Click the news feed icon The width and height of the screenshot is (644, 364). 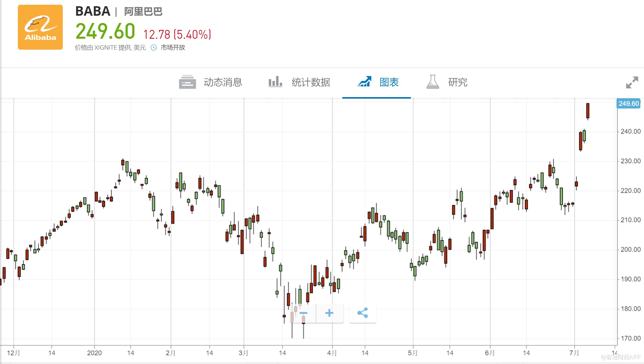[x=188, y=82]
